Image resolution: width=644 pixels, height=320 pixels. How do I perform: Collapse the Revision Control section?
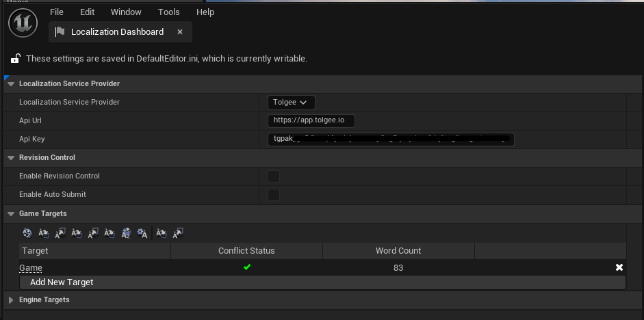(x=11, y=158)
